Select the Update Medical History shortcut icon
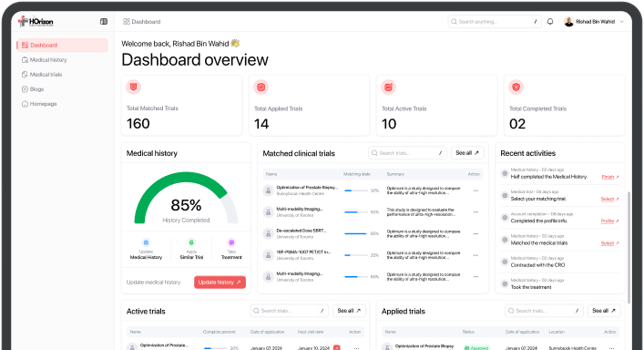 (146, 242)
